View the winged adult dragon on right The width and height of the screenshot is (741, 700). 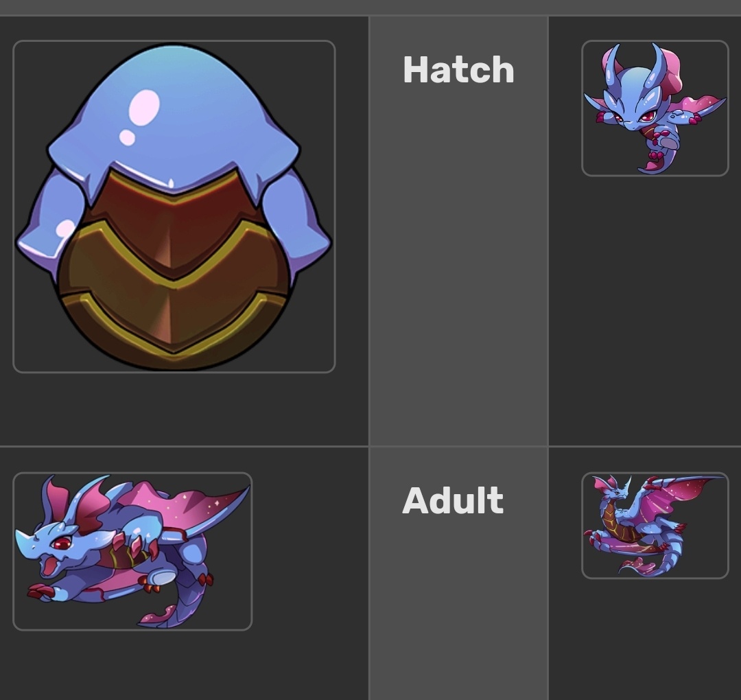655,525
